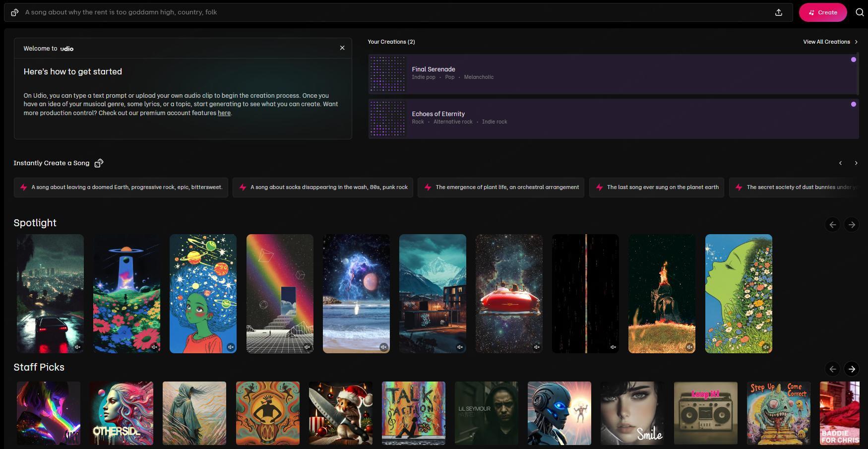This screenshot has width=868, height=449.
Task: Unmute green face with flowers Spotlight card
Action: pos(766,347)
